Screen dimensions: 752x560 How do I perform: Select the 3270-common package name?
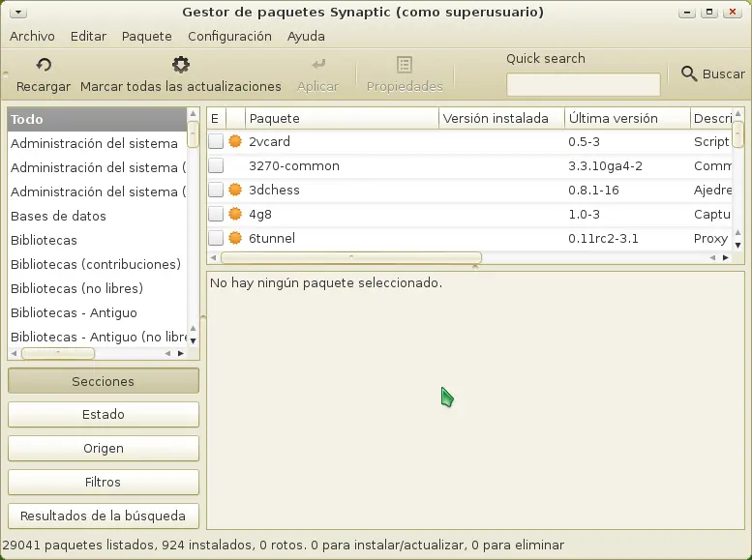[x=294, y=166]
